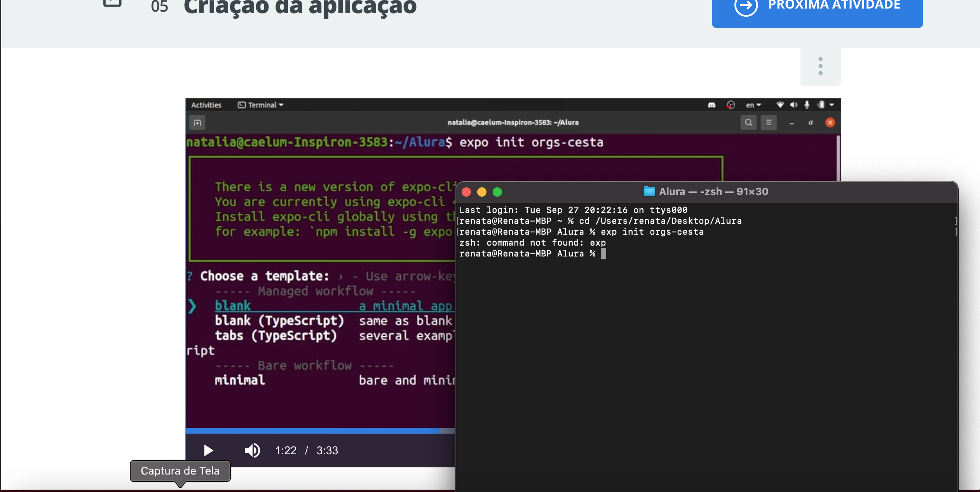Click the Wi-Fi status icon in video

pos(779,105)
